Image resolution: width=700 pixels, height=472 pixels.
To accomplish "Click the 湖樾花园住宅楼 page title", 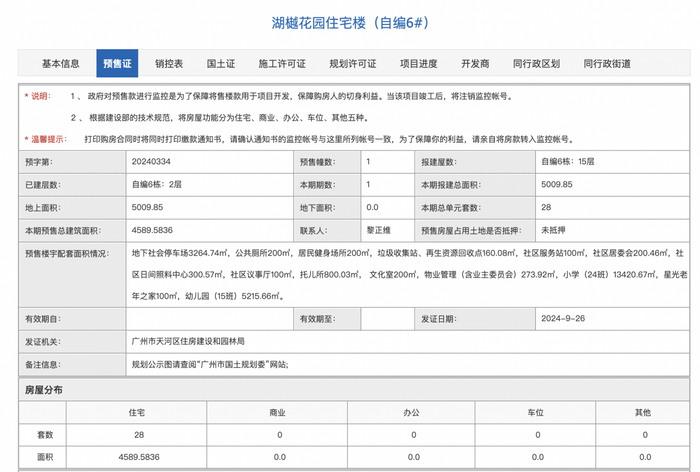I will pyautogui.click(x=349, y=23).
